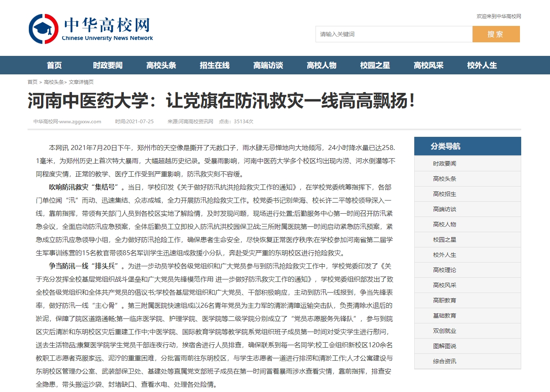Click the 高校头条 breadcrumb link
Image resolution: width=550 pixels, height=392 pixels.
coord(54,82)
